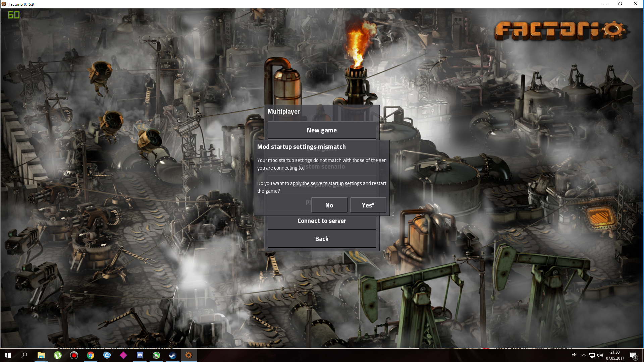Screen dimensions: 644x362
Task: Open the Windows Start menu
Action: click(8, 355)
